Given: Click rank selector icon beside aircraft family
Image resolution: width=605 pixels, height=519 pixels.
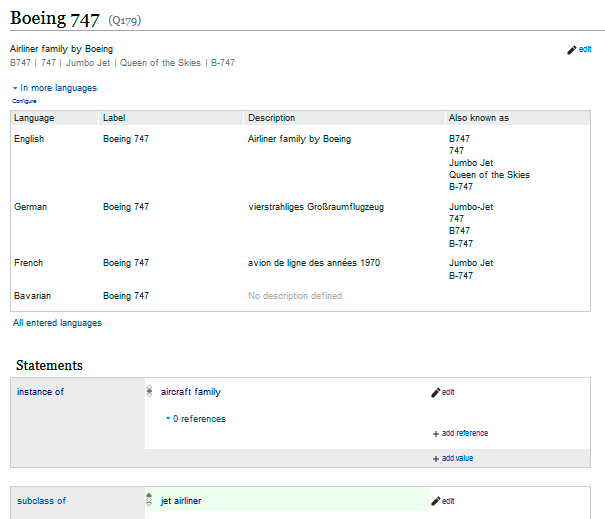Looking at the screenshot, I should tap(149, 391).
